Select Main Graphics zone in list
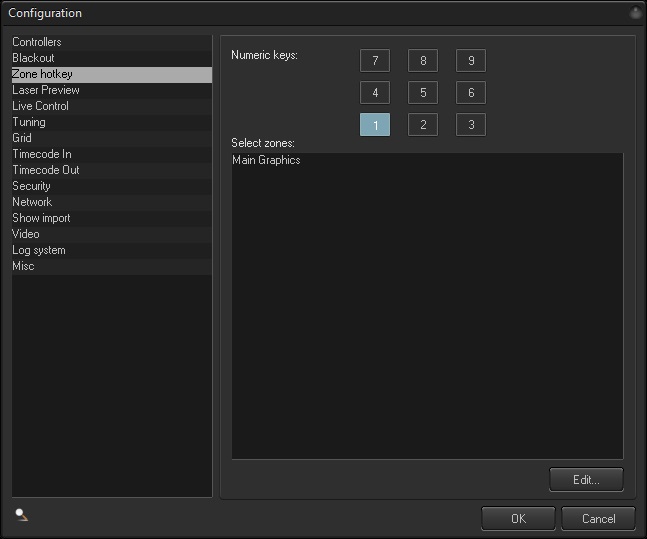The width and height of the screenshot is (647, 539). pyautogui.click(x=266, y=160)
